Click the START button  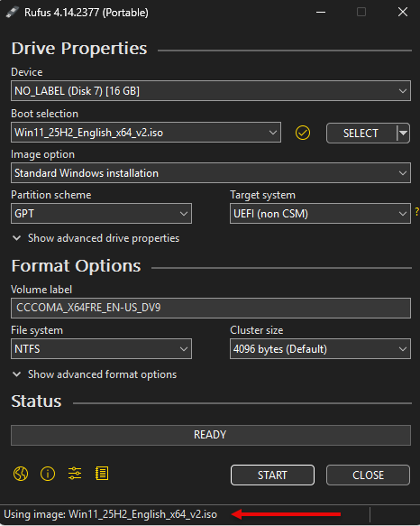[x=272, y=475]
